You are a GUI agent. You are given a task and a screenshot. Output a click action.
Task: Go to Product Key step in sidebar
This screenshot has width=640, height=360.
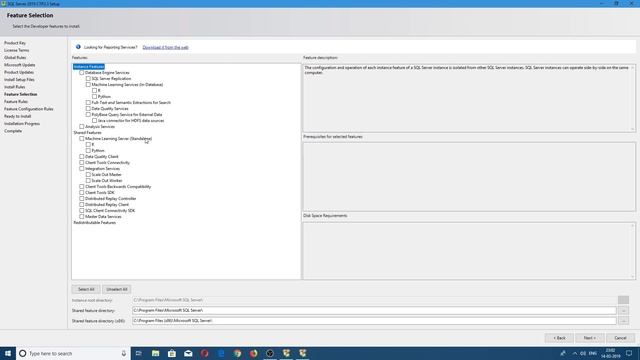(15, 43)
